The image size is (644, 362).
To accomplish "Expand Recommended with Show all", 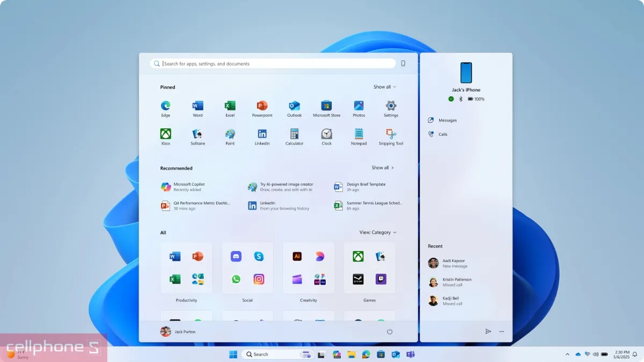I will coord(383,168).
